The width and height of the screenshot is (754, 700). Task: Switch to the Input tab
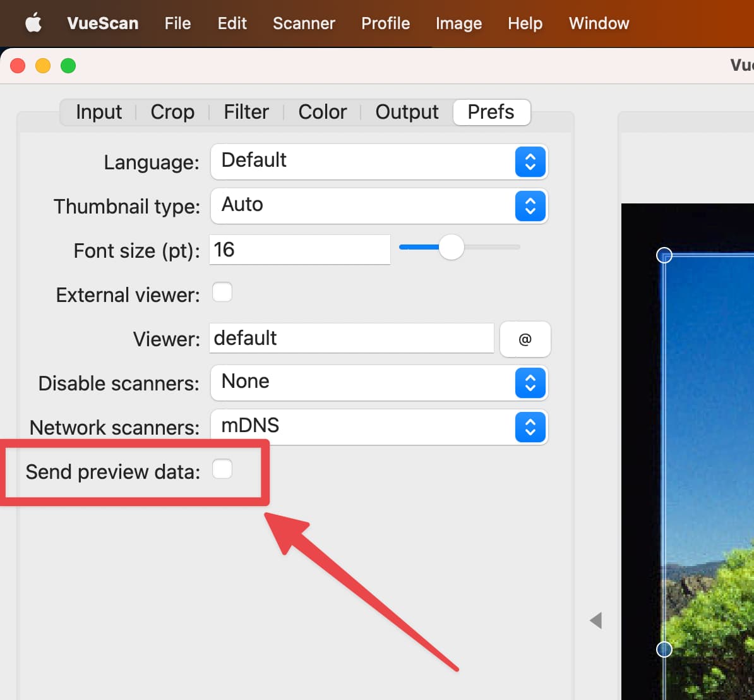(x=99, y=112)
